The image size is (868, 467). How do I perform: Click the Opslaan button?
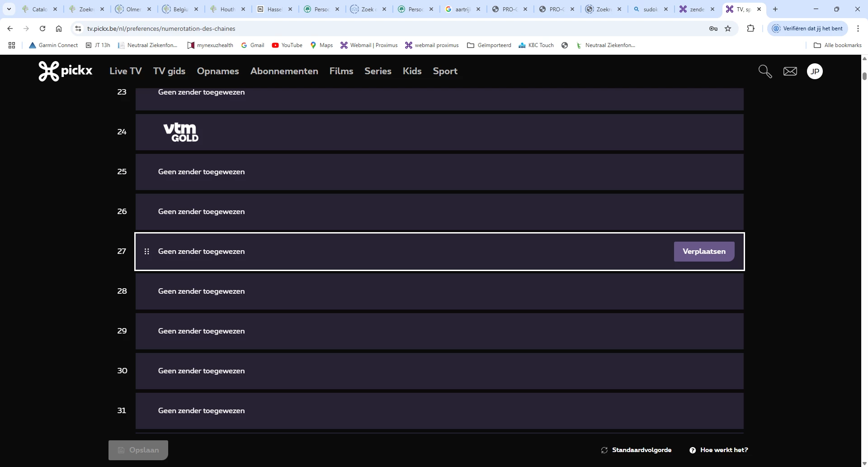pyautogui.click(x=138, y=450)
